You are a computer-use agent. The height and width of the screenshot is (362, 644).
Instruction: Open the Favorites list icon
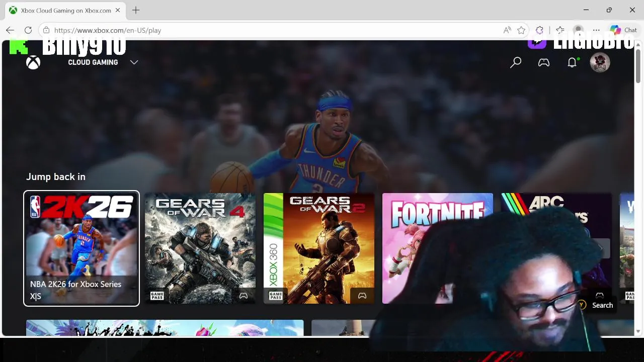coord(560,30)
